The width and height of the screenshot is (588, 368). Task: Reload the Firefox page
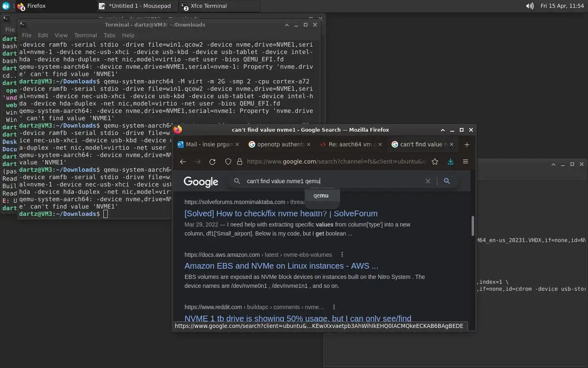tap(212, 162)
